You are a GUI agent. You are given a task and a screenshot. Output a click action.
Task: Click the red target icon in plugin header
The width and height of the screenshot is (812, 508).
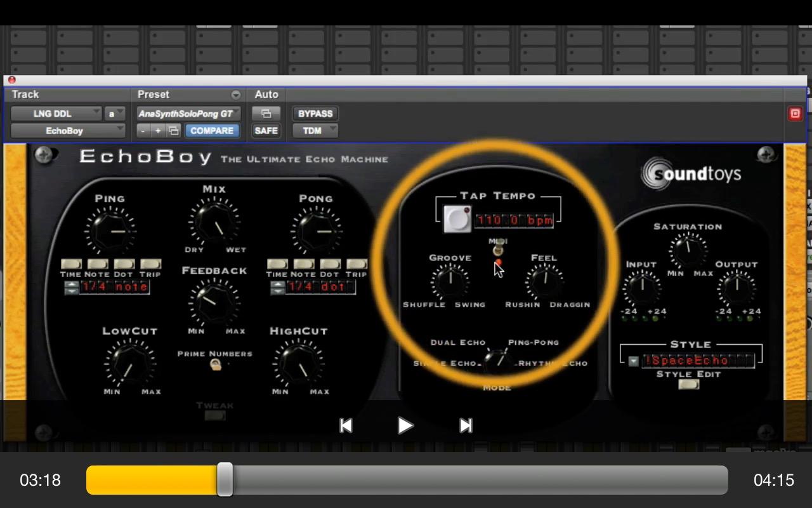point(795,114)
